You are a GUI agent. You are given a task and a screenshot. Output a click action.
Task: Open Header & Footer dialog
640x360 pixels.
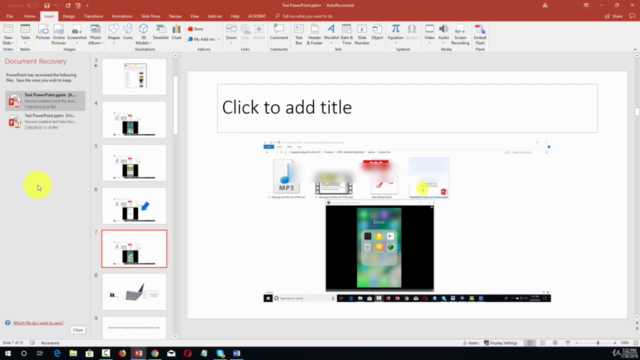coord(314,34)
